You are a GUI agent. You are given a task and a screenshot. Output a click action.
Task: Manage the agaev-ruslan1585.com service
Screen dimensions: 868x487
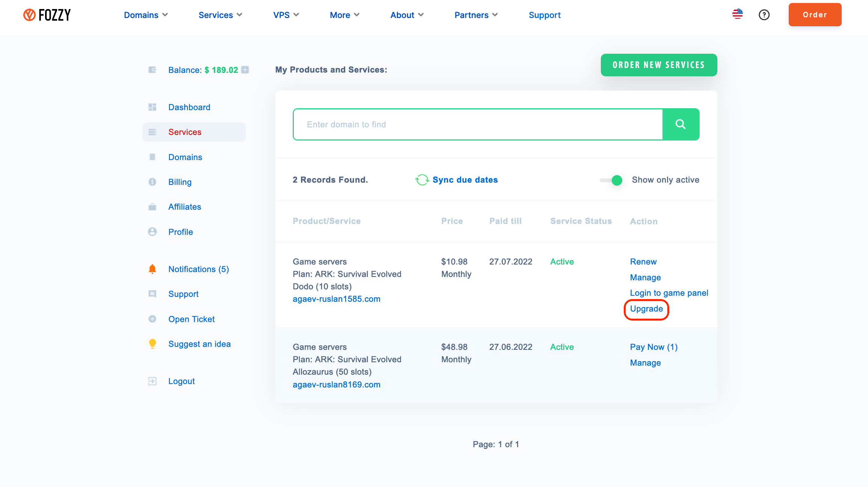pos(645,277)
